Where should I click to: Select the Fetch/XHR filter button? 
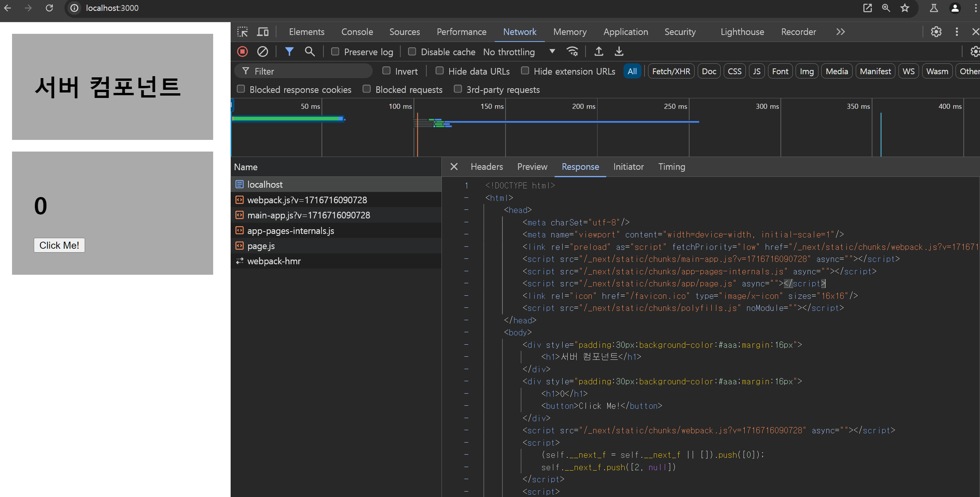coord(671,71)
